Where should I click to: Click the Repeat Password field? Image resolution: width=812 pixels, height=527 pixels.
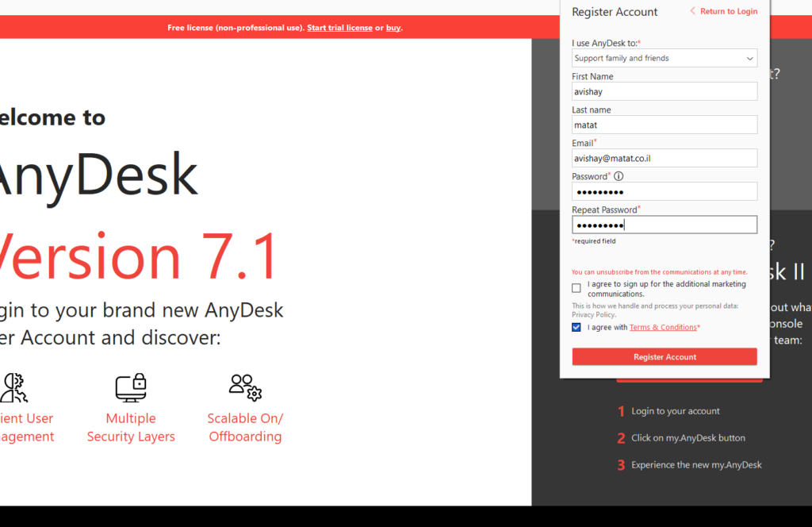[x=665, y=225]
